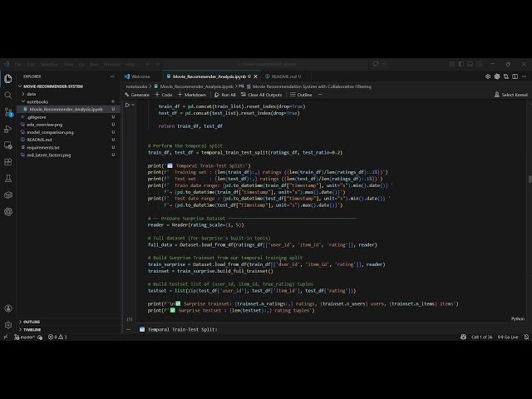
Task: Expand the Outline section
Action: pyautogui.click(x=30, y=322)
